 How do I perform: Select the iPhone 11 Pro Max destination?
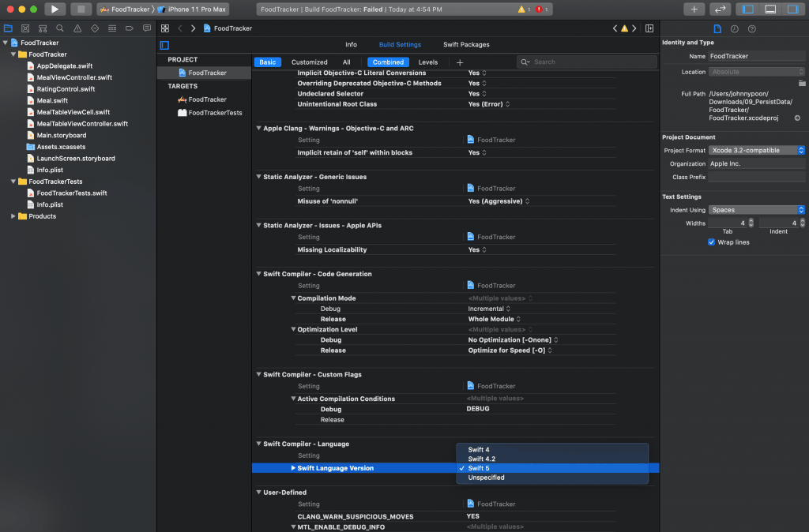point(193,9)
